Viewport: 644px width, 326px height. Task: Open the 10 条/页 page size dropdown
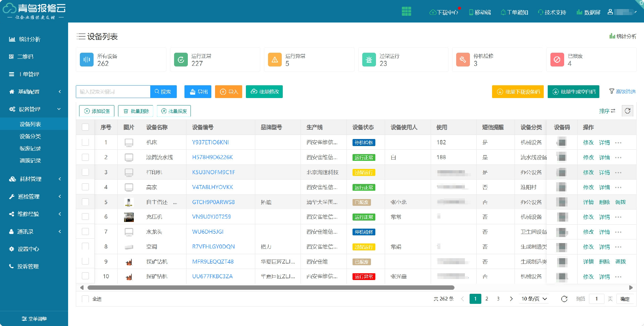point(534,299)
